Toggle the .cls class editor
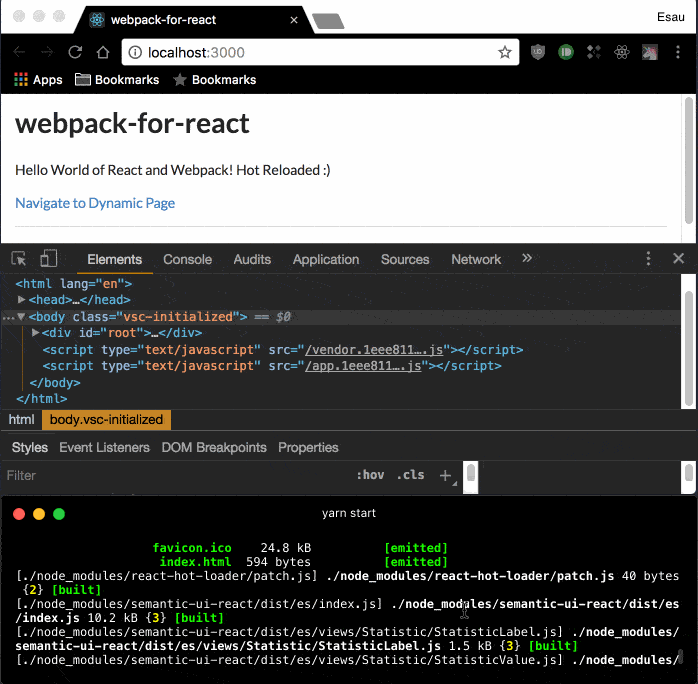Screen dimensions: 698x684 click(x=410, y=475)
